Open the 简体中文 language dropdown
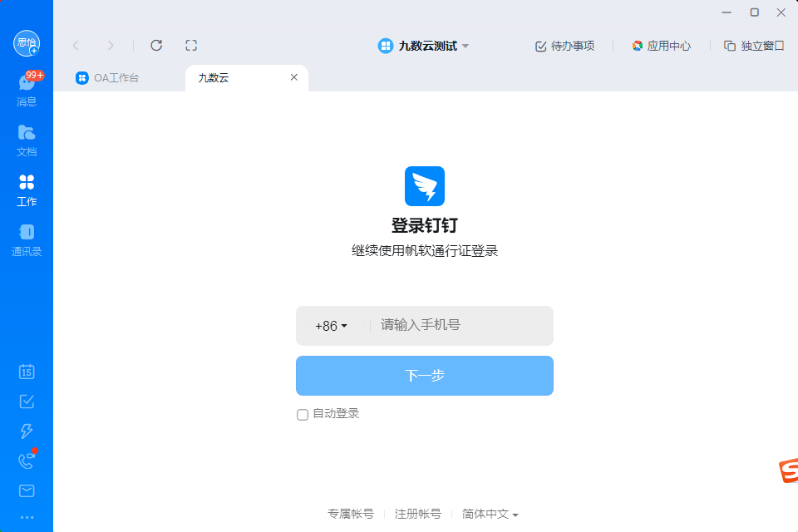The image size is (798, 532). [490, 515]
